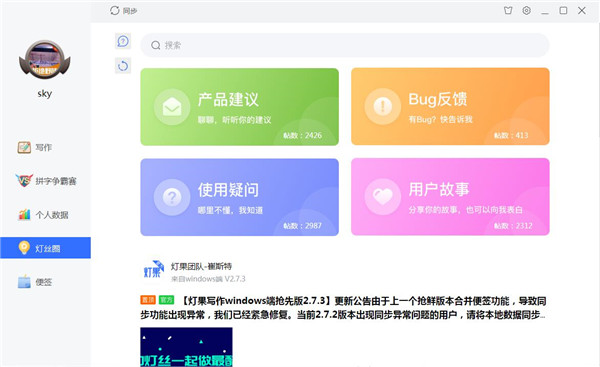Image resolution: width=600 pixels, height=367 pixels.
Task: Click the 灯果 team logo avatar
Action: coord(153,270)
